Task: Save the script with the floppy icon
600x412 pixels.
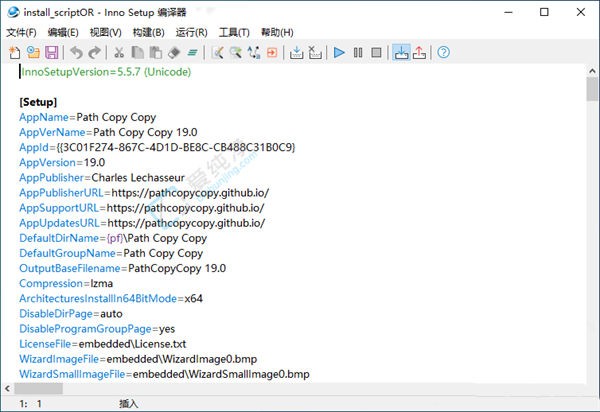Action: click(52, 52)
